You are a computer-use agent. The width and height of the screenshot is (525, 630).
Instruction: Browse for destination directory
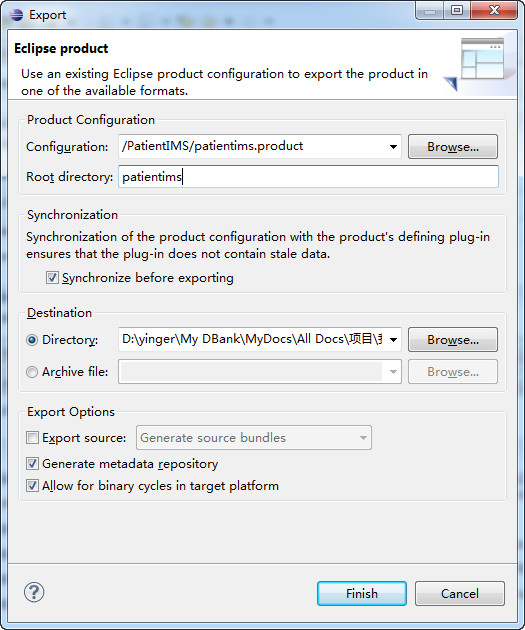(453, 340)
